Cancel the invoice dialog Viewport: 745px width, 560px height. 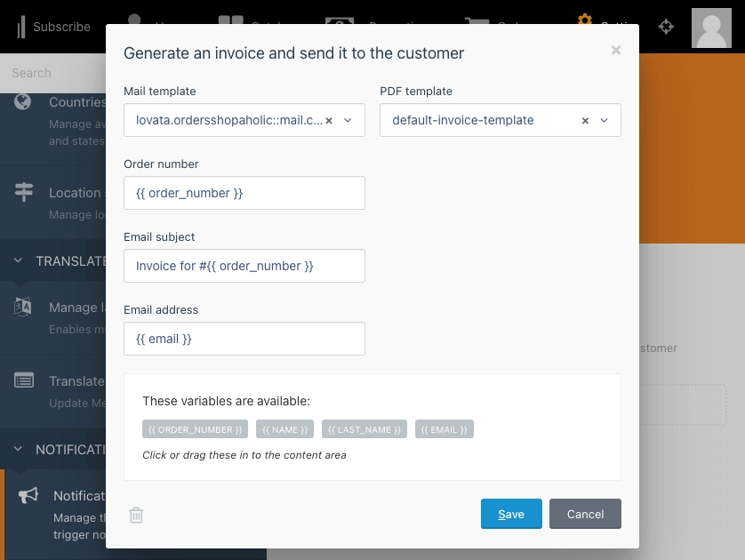[x=585, y=514]
